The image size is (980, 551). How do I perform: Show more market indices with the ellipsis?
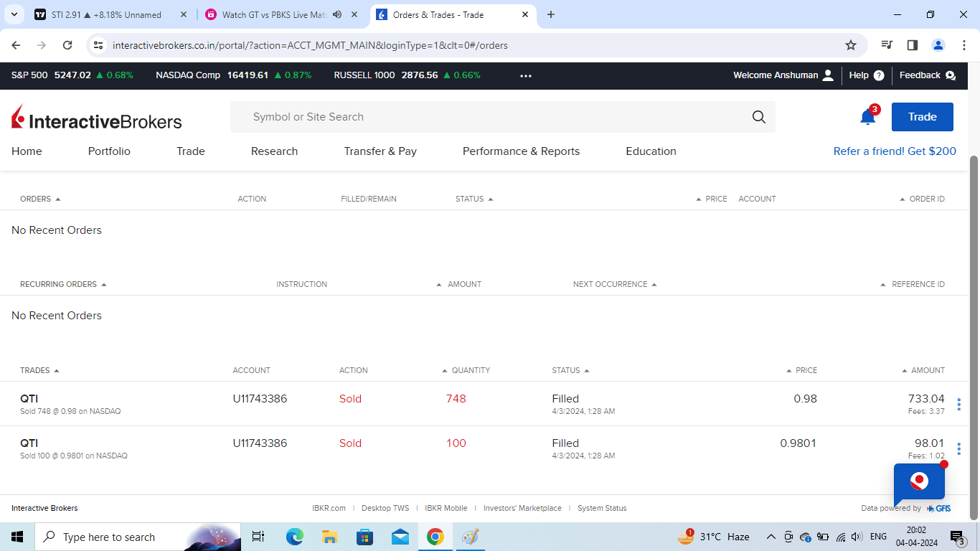tap(526, 75)
